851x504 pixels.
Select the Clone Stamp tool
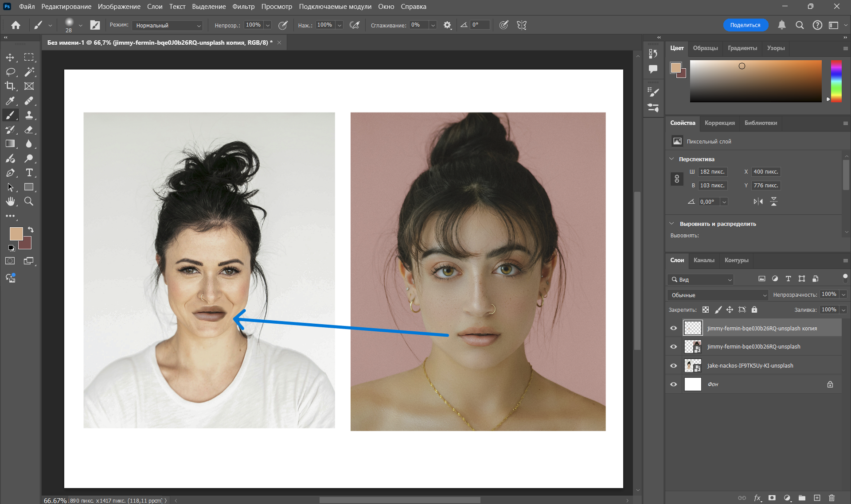[x=30, y=115]
